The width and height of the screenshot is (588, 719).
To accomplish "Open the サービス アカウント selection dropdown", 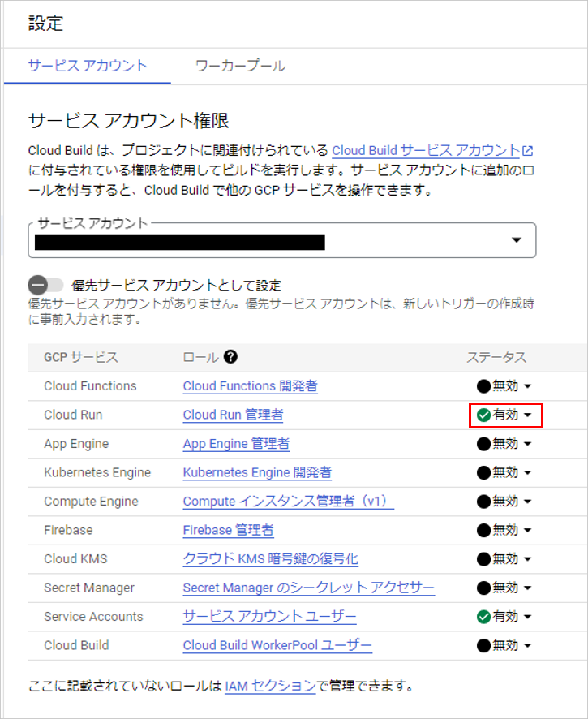I will click(282, 240).
